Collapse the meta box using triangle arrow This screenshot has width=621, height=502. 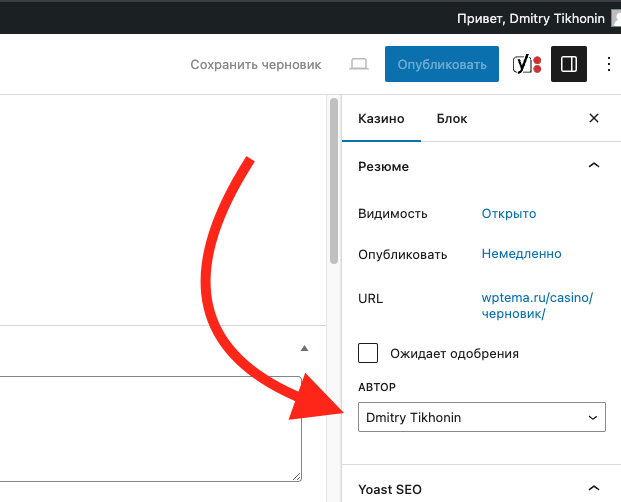pyautogui.click(x=305, y=348)
